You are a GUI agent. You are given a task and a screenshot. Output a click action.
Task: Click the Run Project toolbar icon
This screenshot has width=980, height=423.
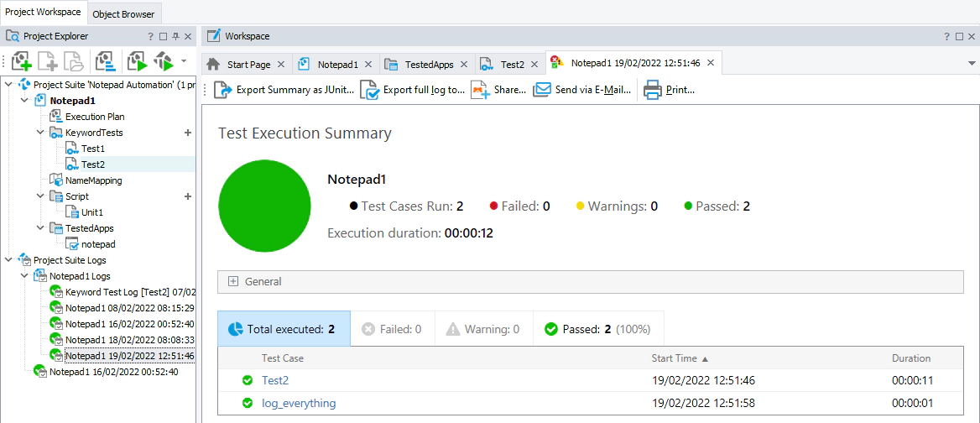pyautogui.click(x=136, y=61)
